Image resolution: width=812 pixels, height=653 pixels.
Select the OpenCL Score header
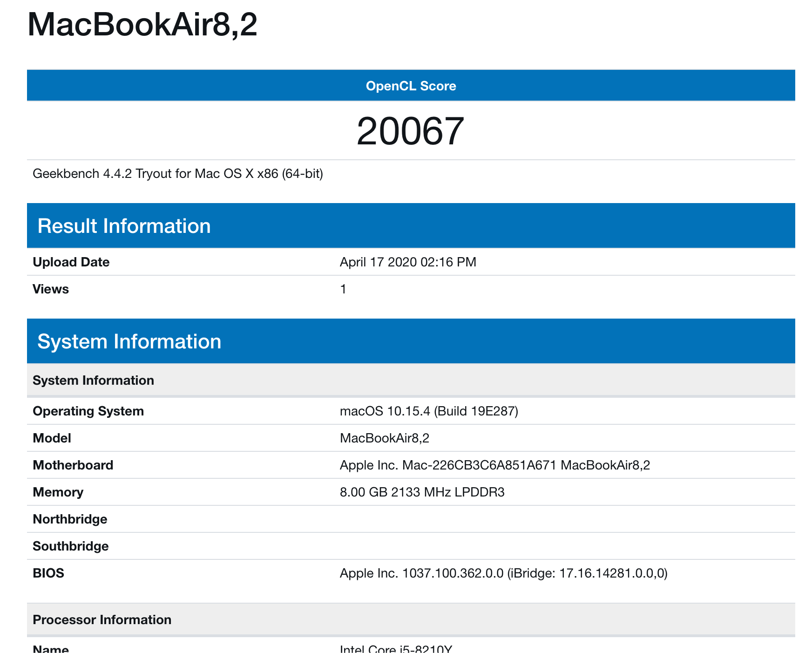tap(411, 86)
